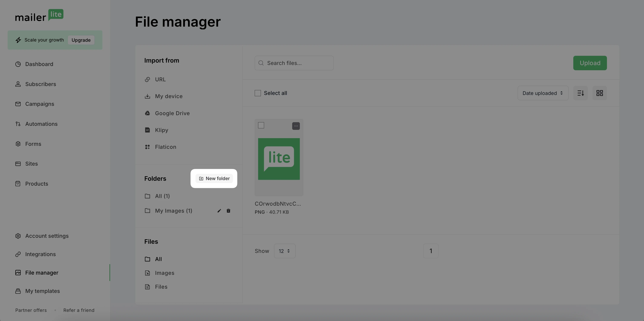Click the Upgrade button
The width and height of the screenshot is (644, 321).
[x=81, y=40]
